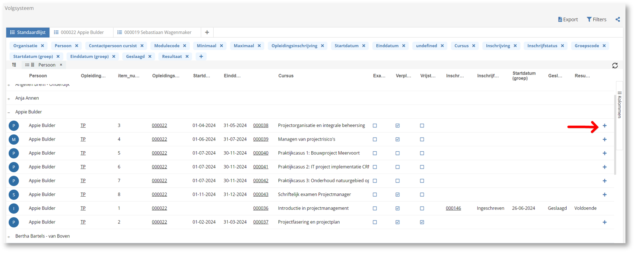Click the × on the Modulecode chip

pyautogui.click(x=184, y=46)
